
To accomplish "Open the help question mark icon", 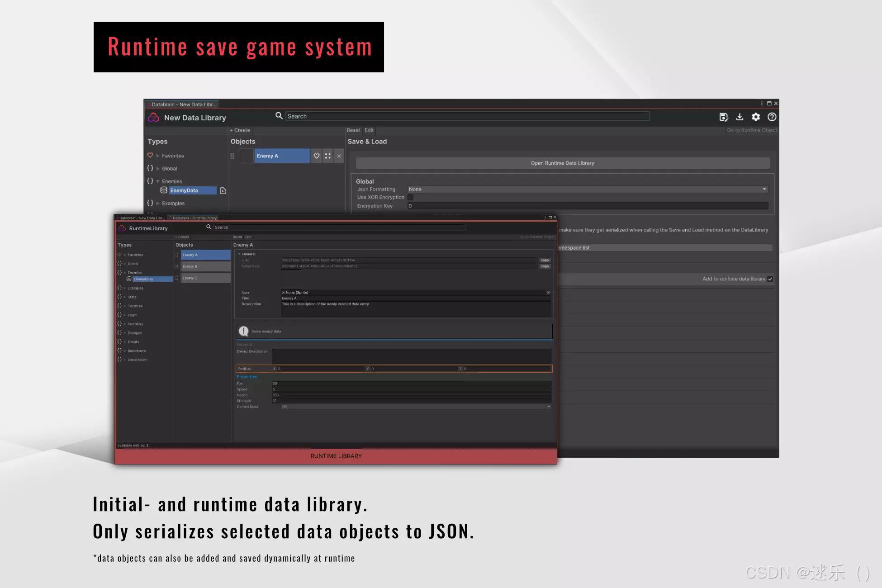I will pyautogui.click(x=772, y=117).
